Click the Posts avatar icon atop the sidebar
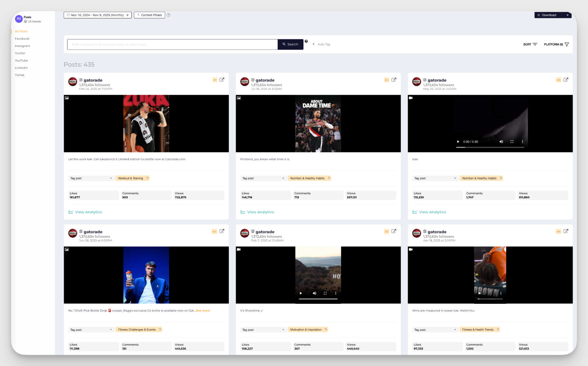Image resolution: width=588 pixels, height=366 pixels. coord(19,19)
